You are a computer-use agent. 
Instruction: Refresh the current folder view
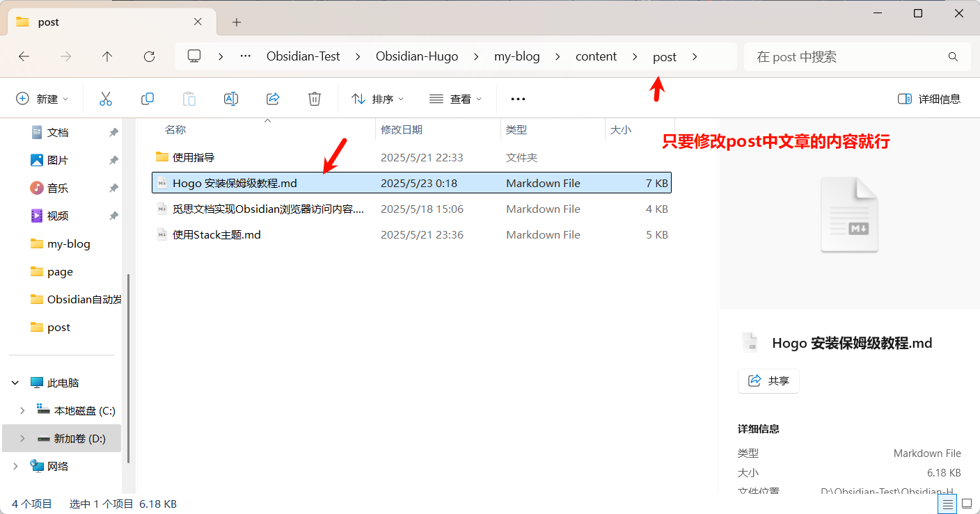pos(149,57)
